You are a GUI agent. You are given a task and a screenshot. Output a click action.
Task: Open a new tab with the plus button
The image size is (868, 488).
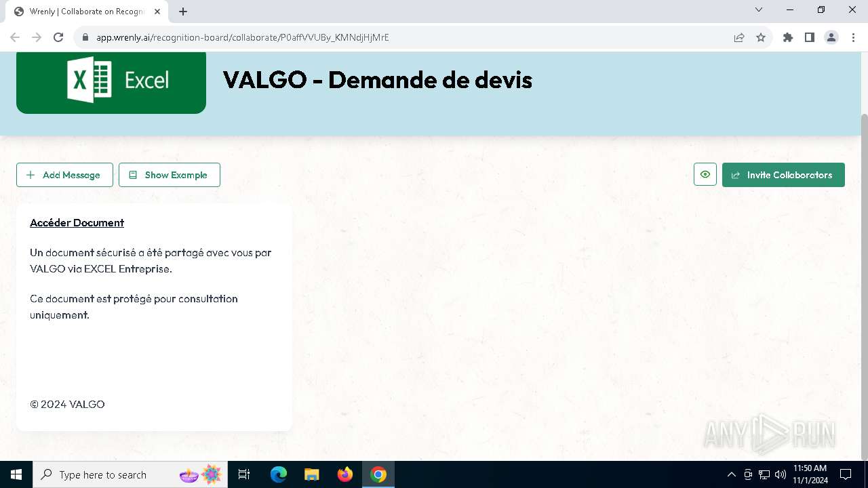tap(183, 11)
